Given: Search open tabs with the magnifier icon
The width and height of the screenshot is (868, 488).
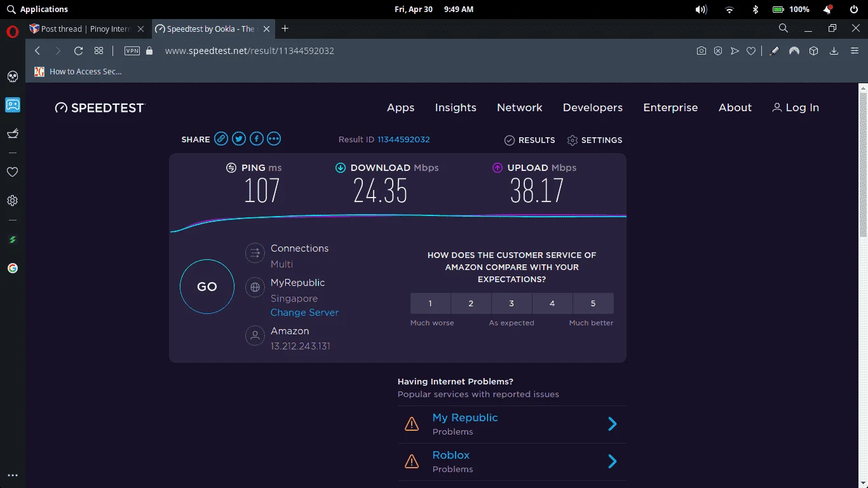Looking at the screenshot, I should (x=783, y=28).
